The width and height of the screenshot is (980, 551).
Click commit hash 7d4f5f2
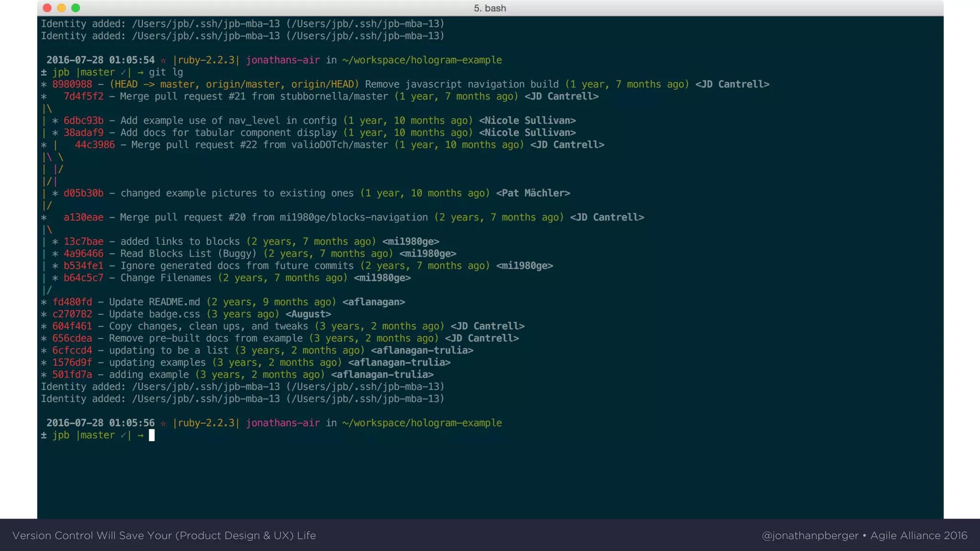pyautogui.click(x=83, y=96)
